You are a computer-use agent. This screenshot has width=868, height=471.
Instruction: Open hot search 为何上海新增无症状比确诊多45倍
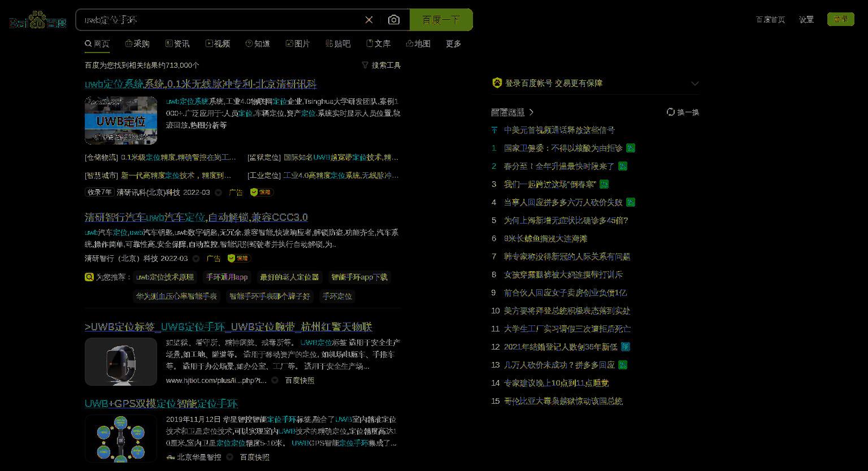click(566, 220)
